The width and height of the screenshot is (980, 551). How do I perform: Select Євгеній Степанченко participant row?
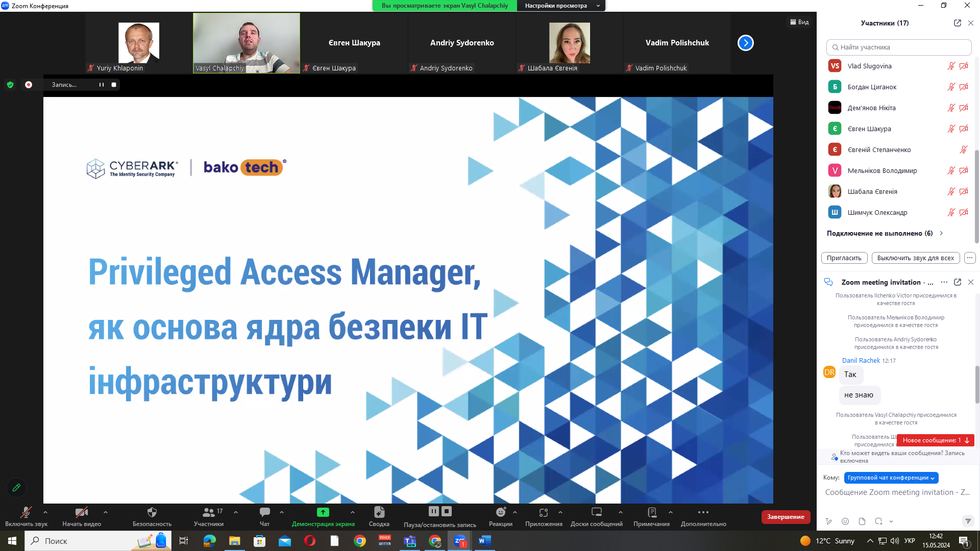pyautogui.click(x=898, y=149)
